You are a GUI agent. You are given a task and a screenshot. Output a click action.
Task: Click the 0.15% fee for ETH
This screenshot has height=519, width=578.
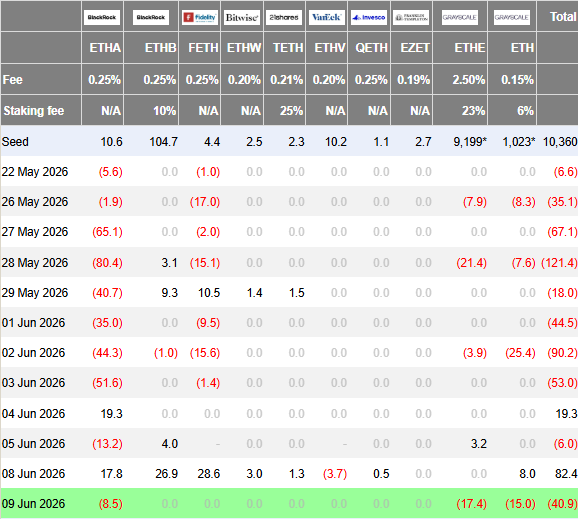(518, 80)
